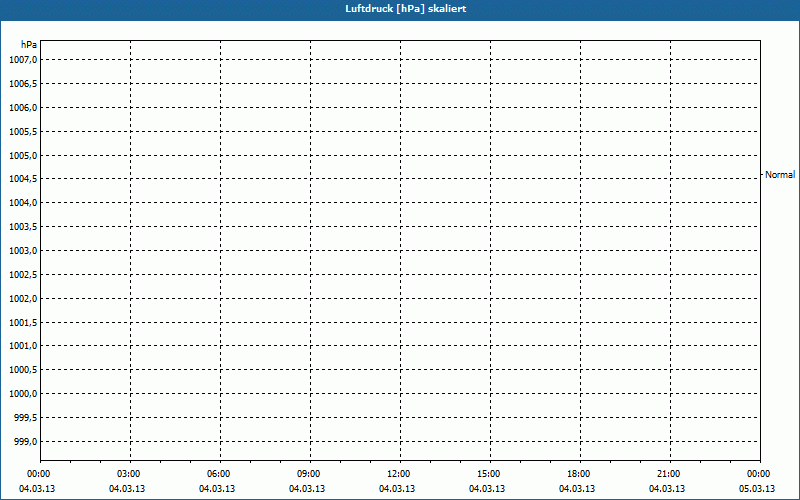Select y-axis value 1006,0
The image size is (800, 500).
click(x=23, y=108)
